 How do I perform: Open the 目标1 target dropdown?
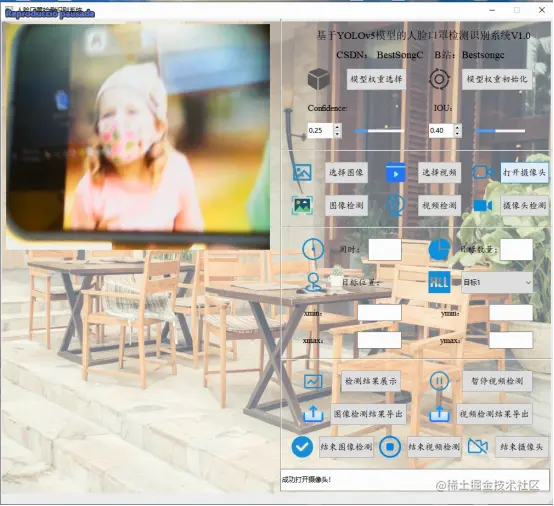click(497, 282)
